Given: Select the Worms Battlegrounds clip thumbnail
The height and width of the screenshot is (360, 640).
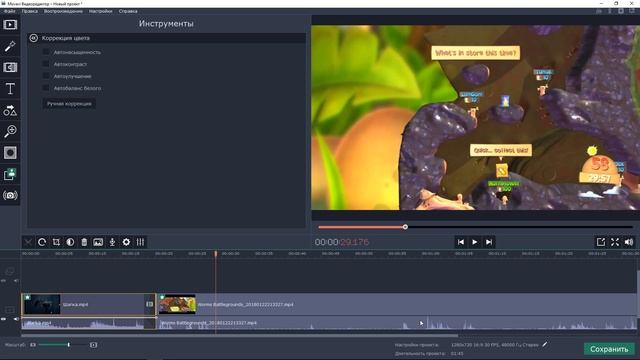Looking at the screenshot, I should [x=178, y=304].
